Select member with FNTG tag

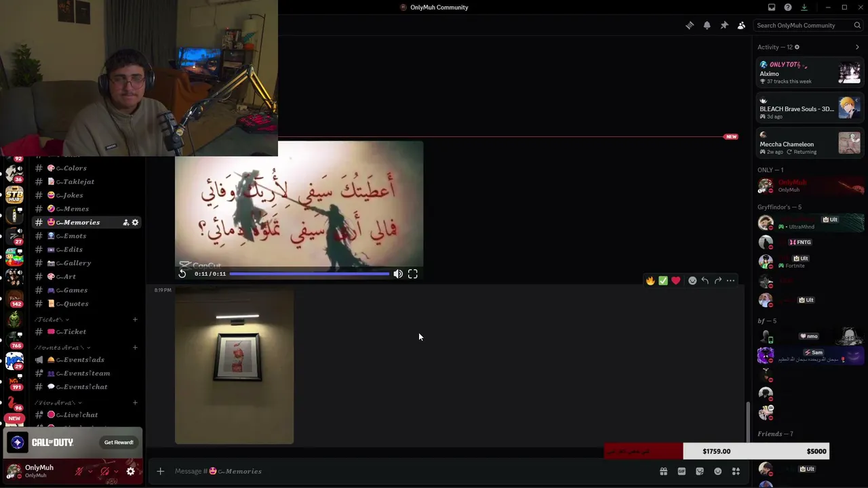pyautogui.click(x=810, y=242)
